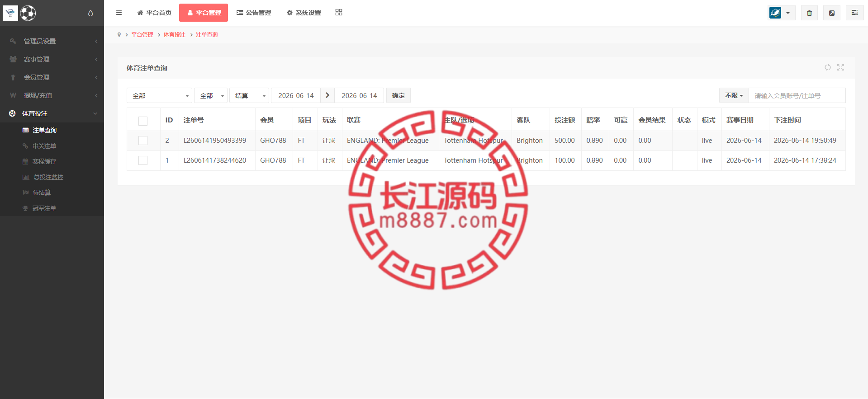Open the 不限 search type dropdown

click(x=734, y=95)
